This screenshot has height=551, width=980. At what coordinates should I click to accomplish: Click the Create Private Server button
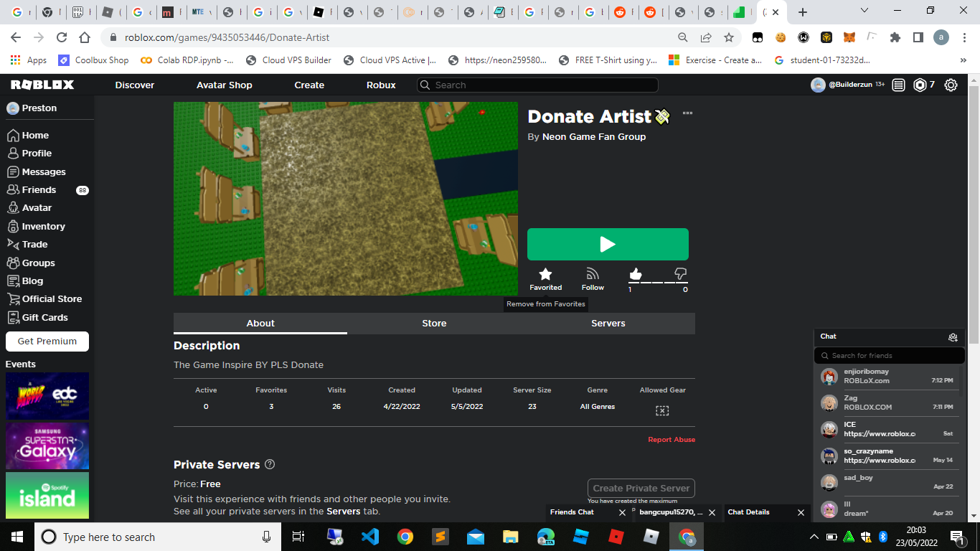(x=641, y=488)
